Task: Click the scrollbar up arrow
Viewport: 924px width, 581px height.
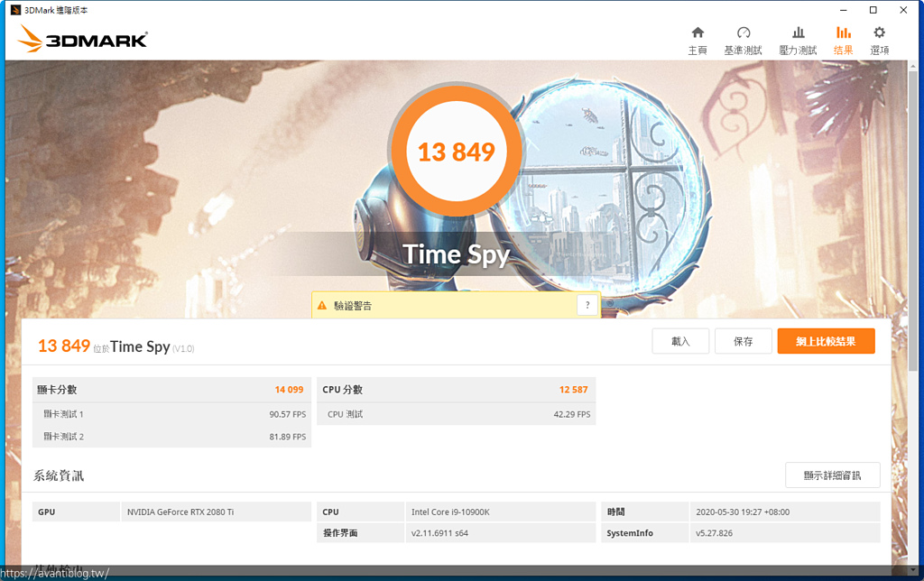Action: pos(913,64)
